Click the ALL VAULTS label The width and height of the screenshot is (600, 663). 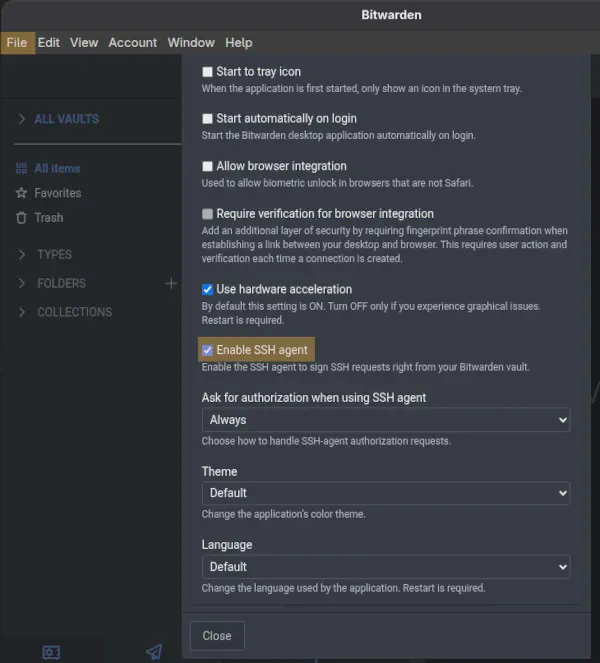click(x=66, y=119)
